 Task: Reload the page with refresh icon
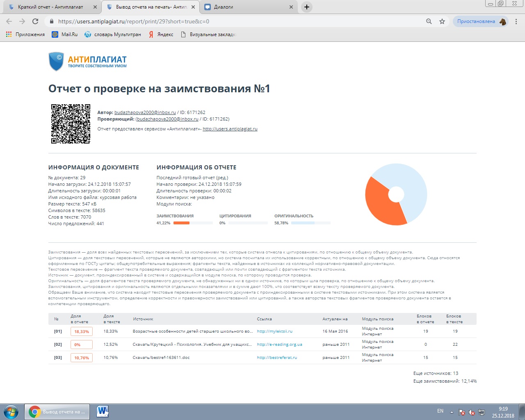35,21
